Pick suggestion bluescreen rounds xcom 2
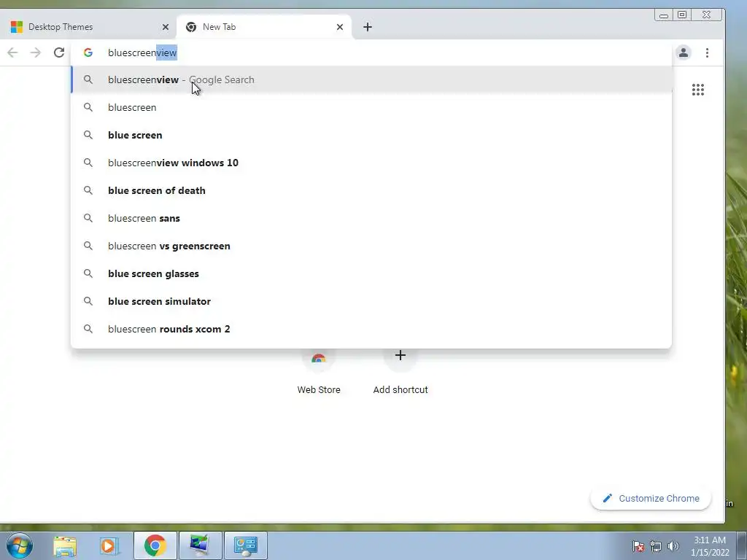The height and width of the screenshot is (560, 747). pos(371,329)
